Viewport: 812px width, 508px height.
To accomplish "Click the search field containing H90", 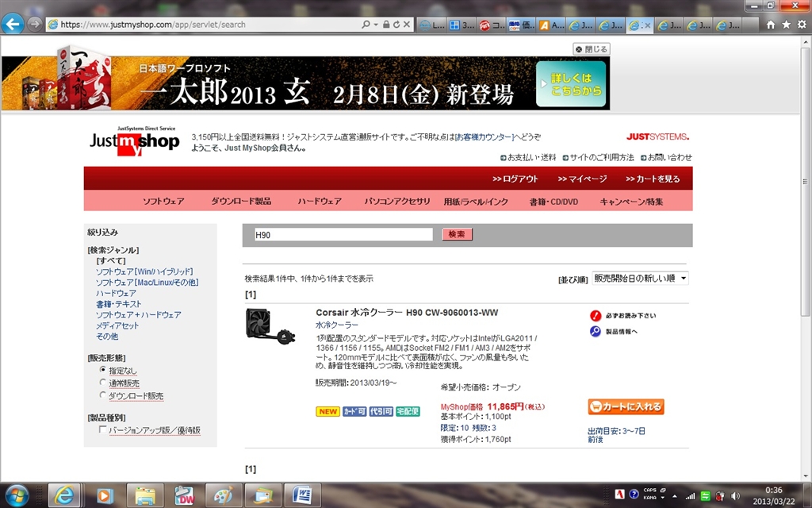I will click(x=343, y=235).
